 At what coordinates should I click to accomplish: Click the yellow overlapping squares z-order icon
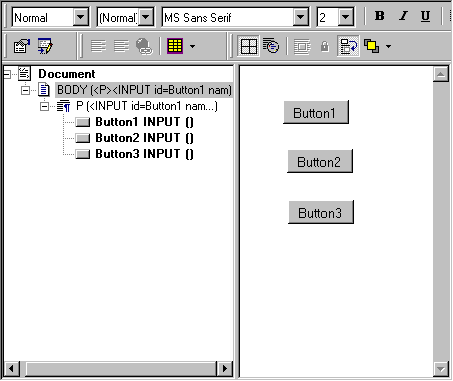(x=371, y=46)
